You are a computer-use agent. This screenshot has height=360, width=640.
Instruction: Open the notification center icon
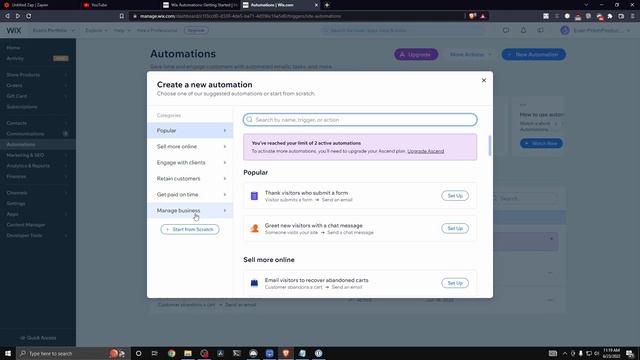point(630,353)
